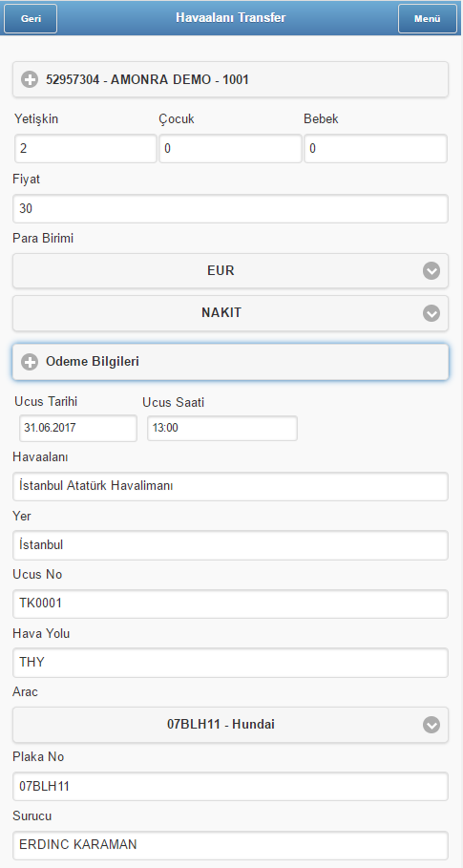Open the EUR currency dropdown
Screen dimensions: 463x868
tap(230, 271)
